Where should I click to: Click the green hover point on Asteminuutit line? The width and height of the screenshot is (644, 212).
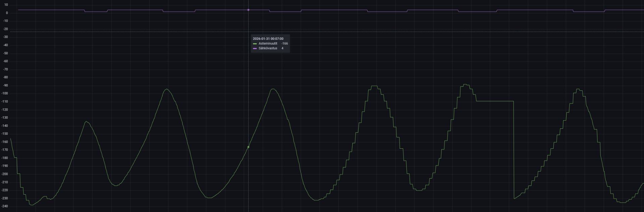coord(248,147)
